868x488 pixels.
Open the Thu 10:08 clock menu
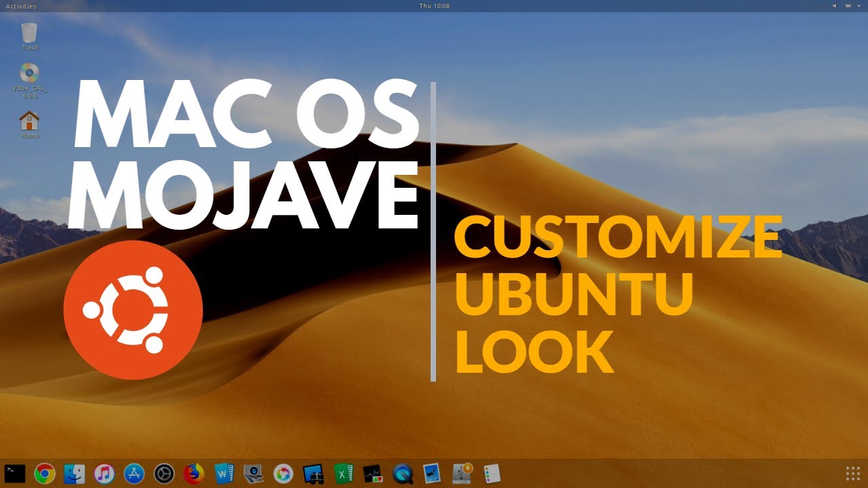point(434,5)
